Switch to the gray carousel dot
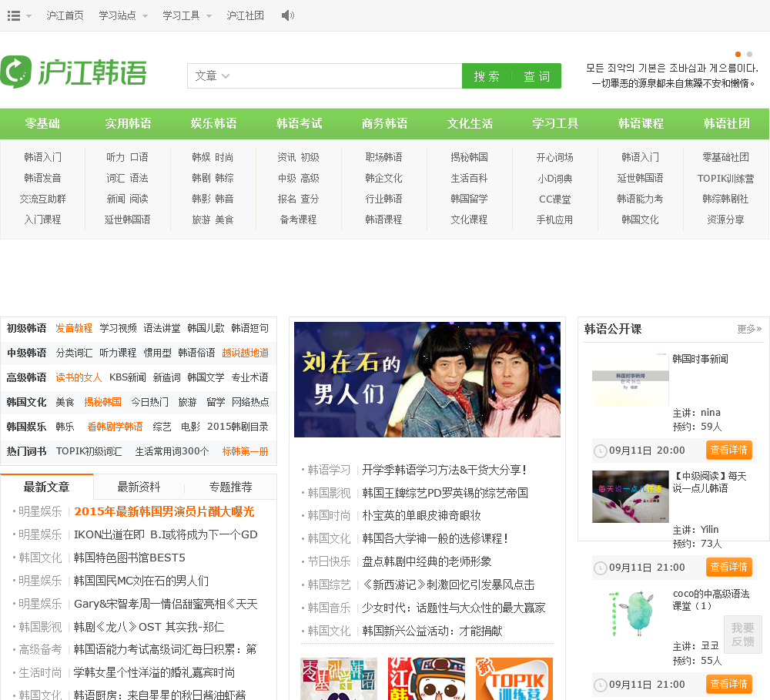Screen dimensions: 770x700 (x=749, y=54)
